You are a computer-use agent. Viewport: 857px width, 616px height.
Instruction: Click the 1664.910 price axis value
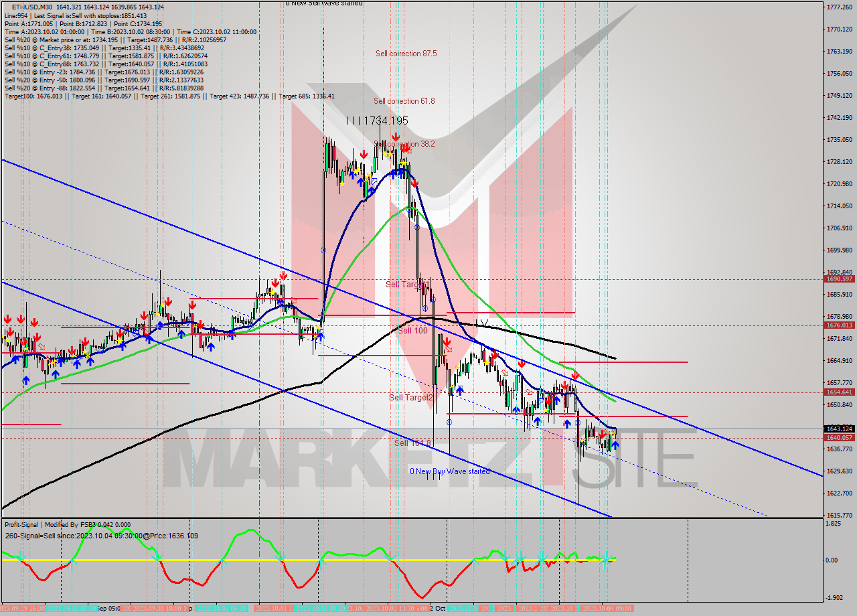coord(839,360)
